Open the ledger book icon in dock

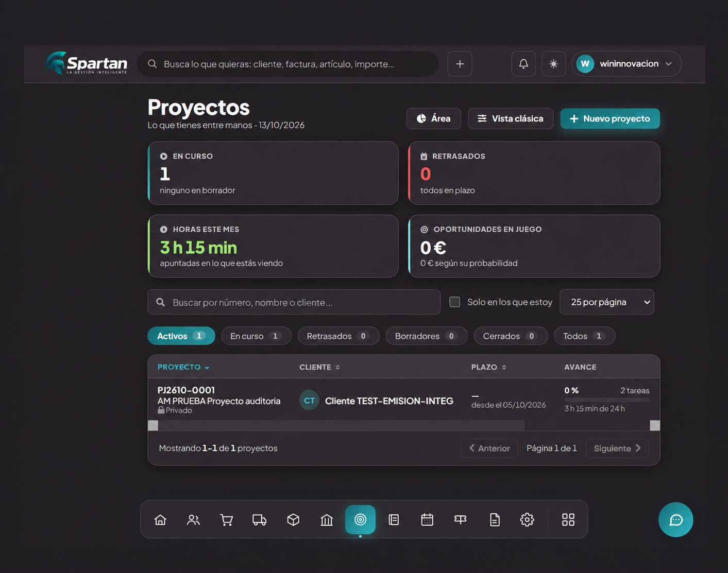pos(394,519)
